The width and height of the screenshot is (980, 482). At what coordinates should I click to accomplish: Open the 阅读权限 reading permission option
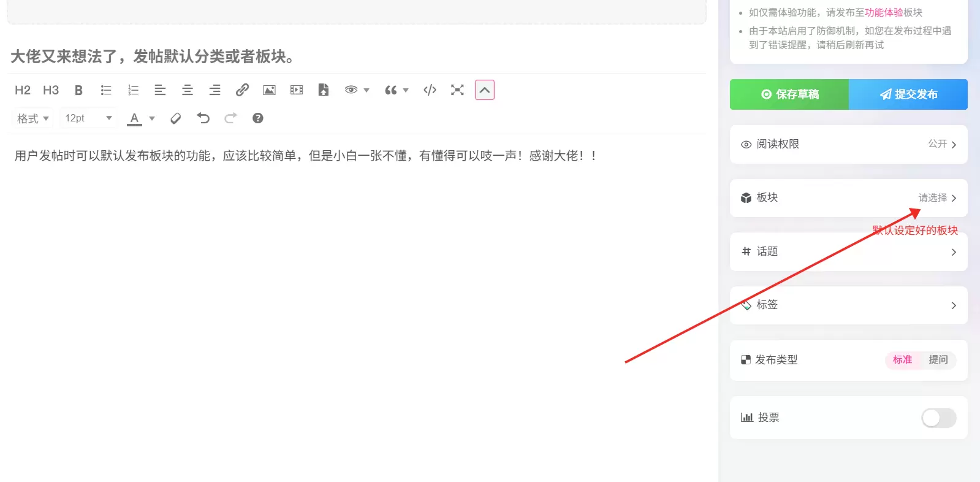click(848, 145)
